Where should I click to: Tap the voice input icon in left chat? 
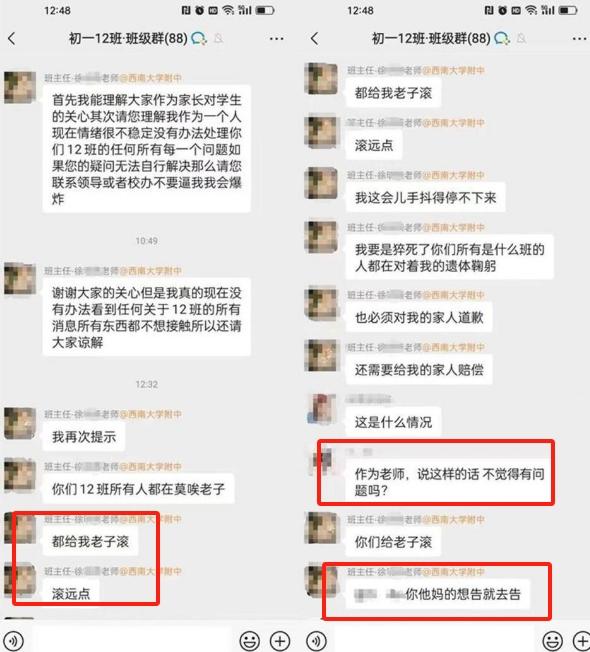pos(13,640)
